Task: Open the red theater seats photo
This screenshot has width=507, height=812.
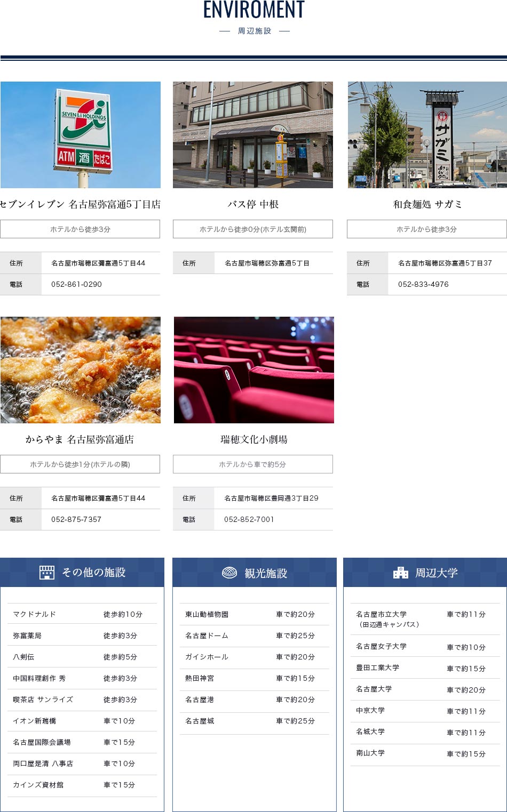Action: point(254,370)
